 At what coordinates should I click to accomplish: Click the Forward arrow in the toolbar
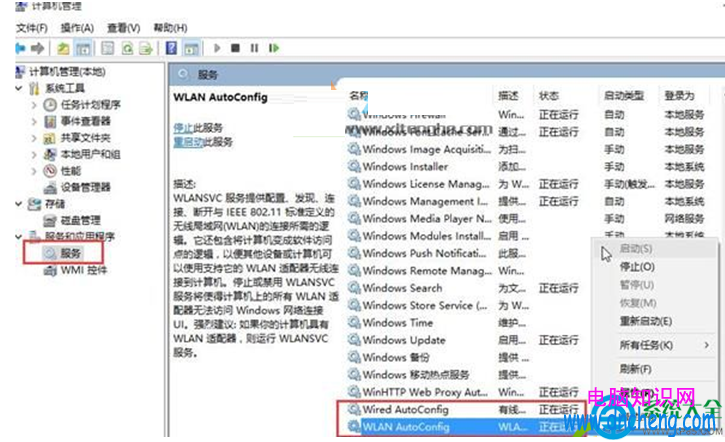pyautogui.click(x=37, y=48)
